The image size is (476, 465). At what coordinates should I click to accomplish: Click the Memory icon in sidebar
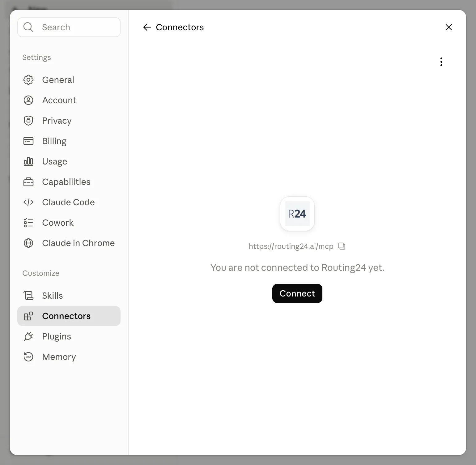tap(28, 357)
